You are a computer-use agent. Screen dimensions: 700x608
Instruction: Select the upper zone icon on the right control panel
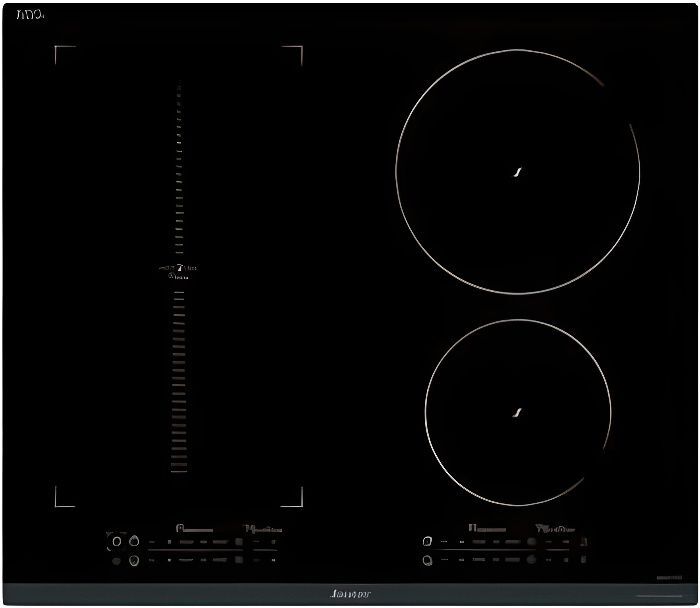(427, 541)
